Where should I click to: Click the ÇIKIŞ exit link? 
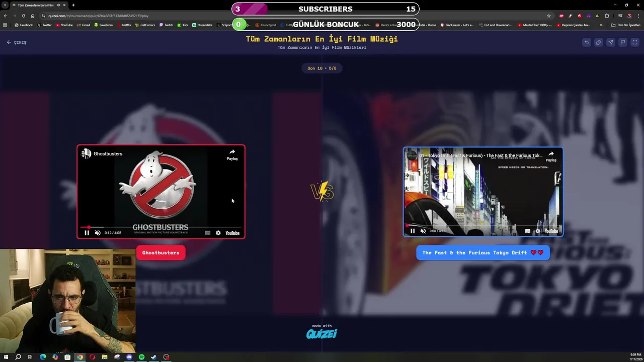coord(17,42)
